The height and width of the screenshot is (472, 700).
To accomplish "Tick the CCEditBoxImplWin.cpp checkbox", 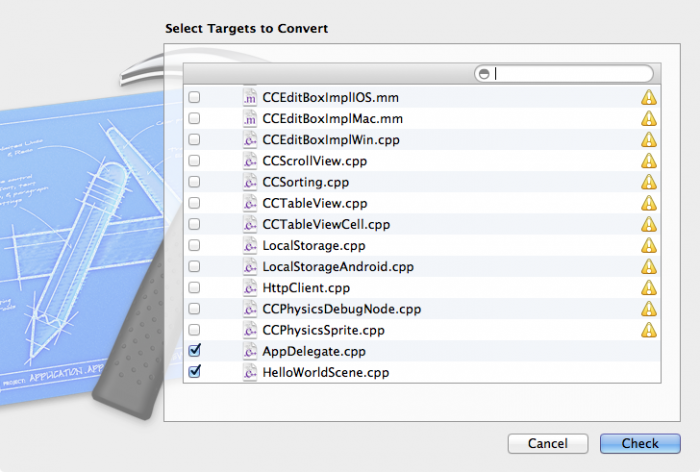I will [194, 140].
